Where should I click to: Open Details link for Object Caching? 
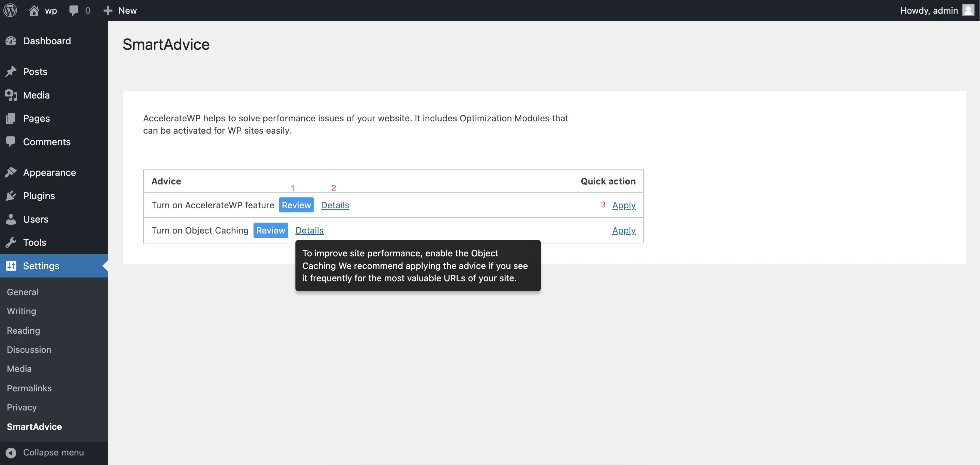point(309,230)
